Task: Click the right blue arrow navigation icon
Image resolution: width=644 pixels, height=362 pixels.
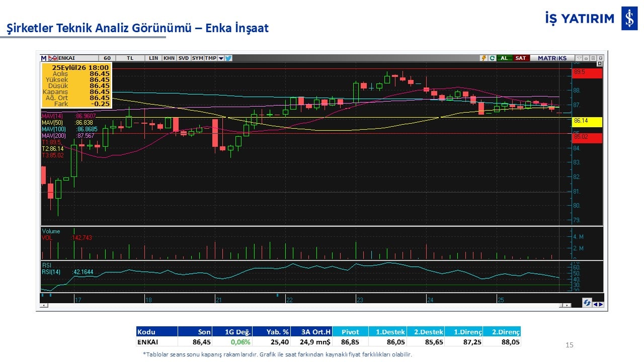Action: click(601, 304)
